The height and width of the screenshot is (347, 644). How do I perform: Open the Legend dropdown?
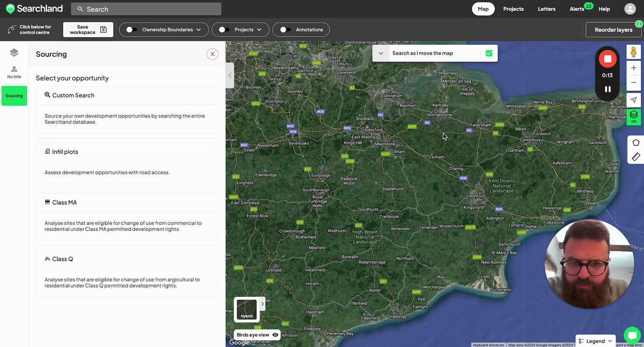click(x=595, y=341)
